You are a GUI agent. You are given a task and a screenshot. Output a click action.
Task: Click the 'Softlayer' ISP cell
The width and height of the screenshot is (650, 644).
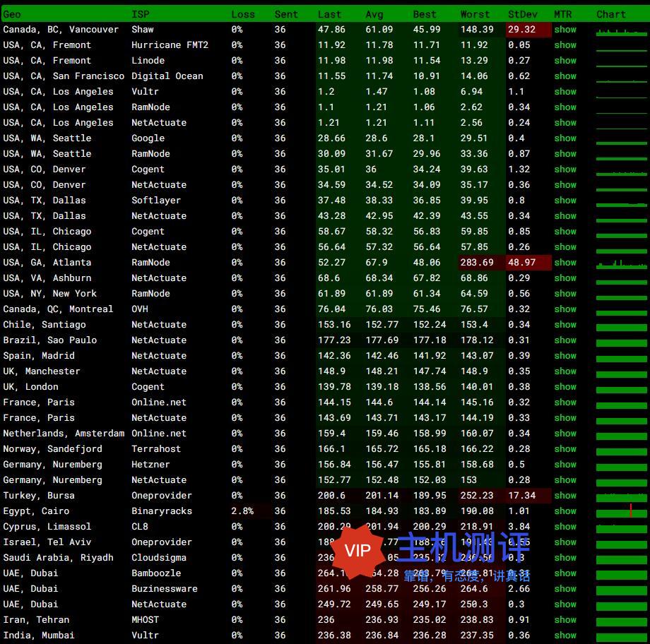pos(156,200)
